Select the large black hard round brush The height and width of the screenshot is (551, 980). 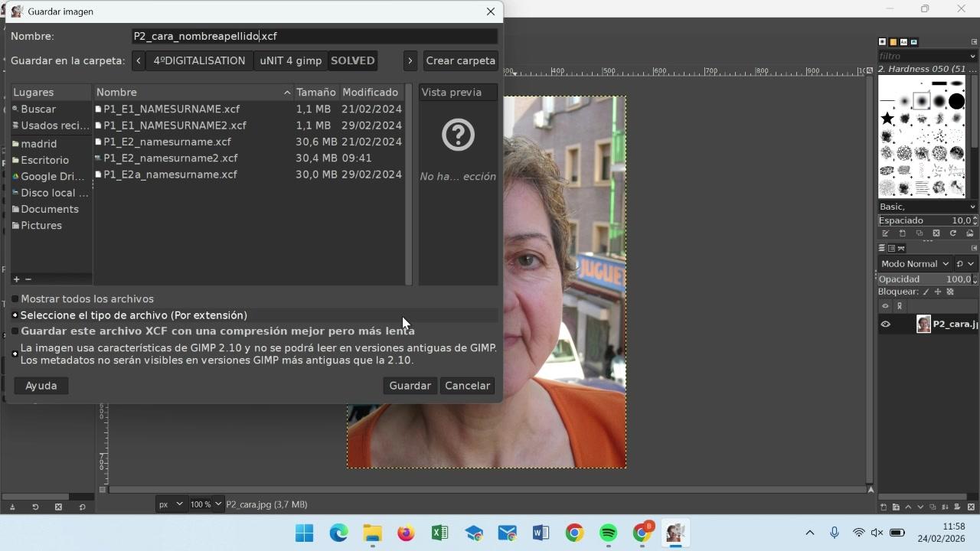tap(956, 102)
